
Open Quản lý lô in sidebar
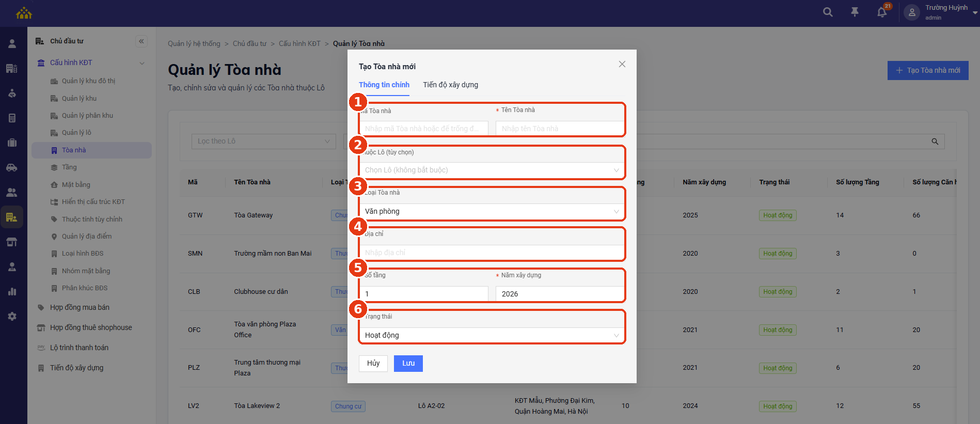coord(76,133)
